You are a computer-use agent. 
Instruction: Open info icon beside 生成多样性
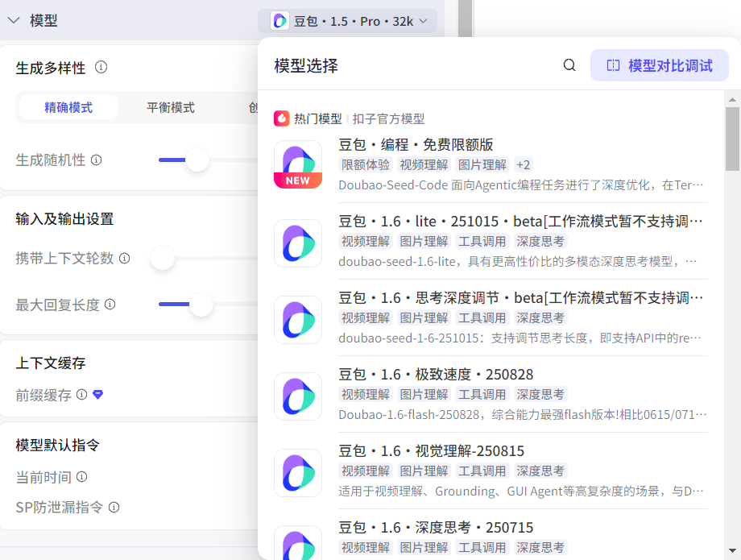coord(101,67)
